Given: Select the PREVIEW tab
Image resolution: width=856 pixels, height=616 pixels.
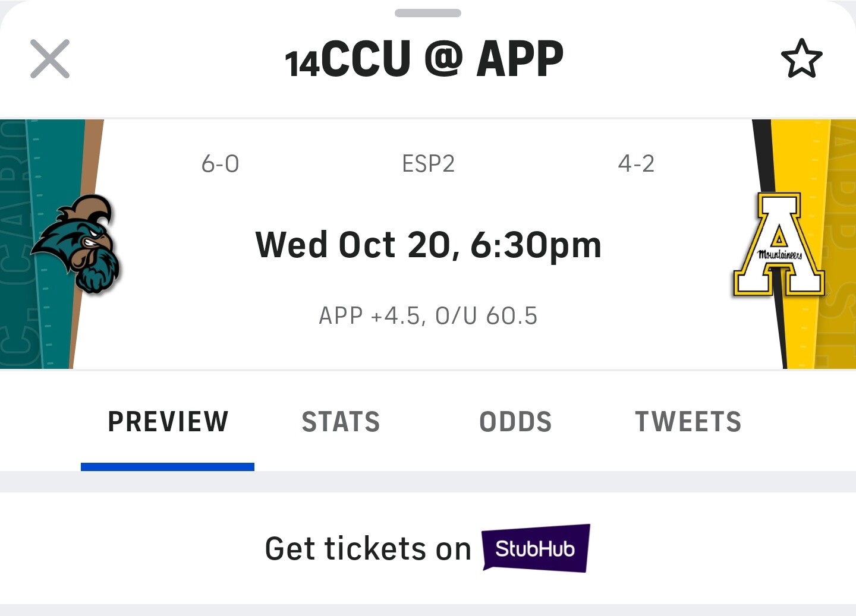Looking at the screenshot, I should (168, 422).
